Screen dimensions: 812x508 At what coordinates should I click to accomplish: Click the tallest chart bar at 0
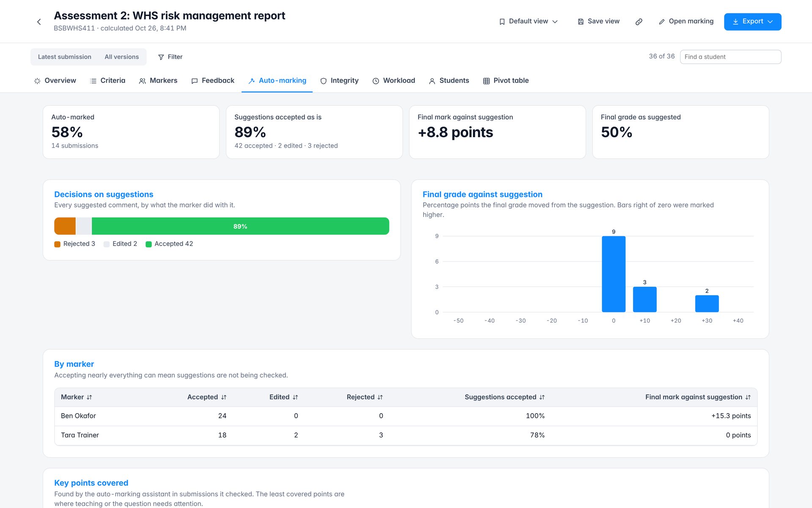(614, 274)
